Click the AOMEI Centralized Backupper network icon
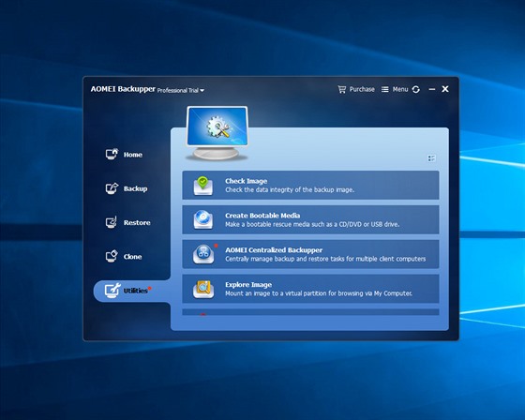Viewport: 525px width, 420px height. (x=203, y=254)
